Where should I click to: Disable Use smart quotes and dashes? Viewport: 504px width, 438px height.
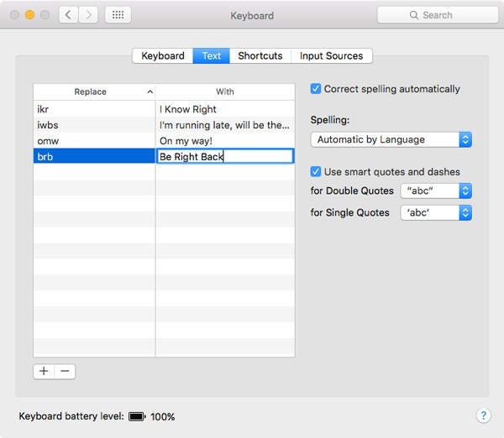(x=316, y=171)
